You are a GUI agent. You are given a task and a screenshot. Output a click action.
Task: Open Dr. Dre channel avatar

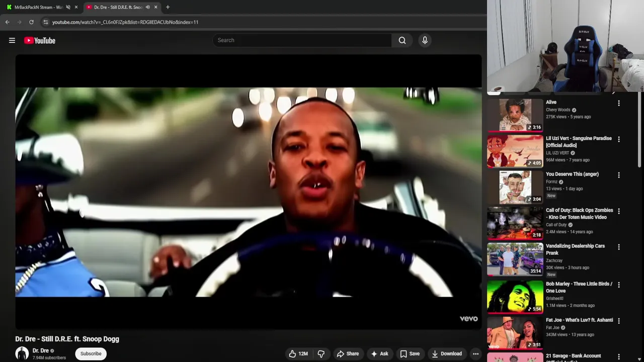22,353
